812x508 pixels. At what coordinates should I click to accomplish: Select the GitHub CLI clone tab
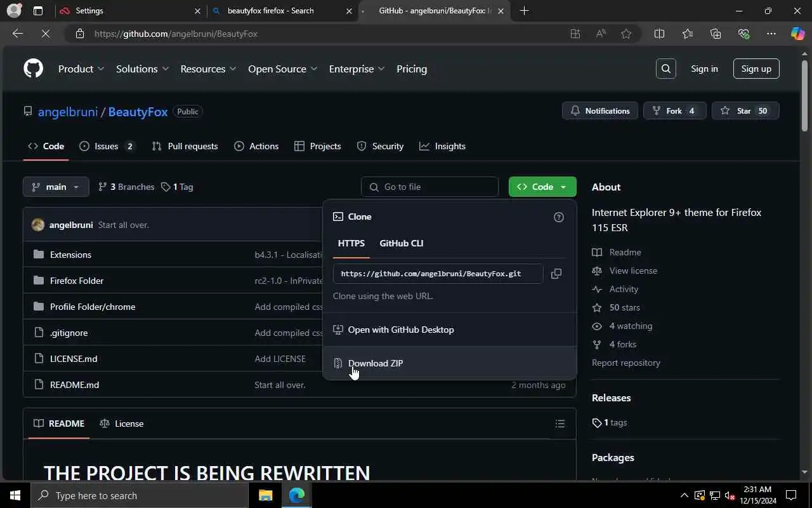[x=401, y=243]
